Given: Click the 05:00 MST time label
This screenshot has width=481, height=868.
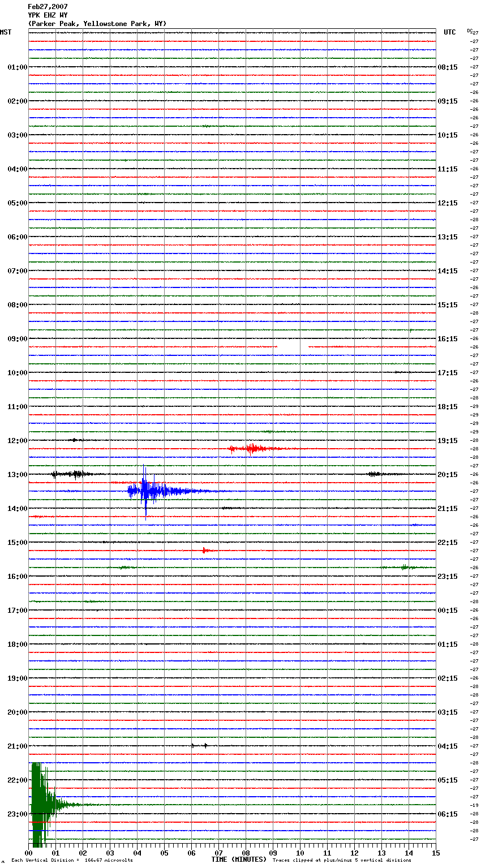Looking at the screenshot, I should point(17,203).
